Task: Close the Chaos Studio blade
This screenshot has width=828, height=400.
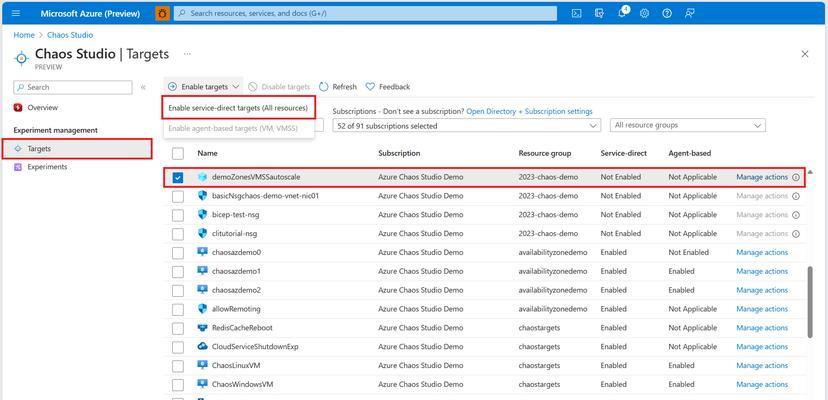Action: tap(805, 54)
